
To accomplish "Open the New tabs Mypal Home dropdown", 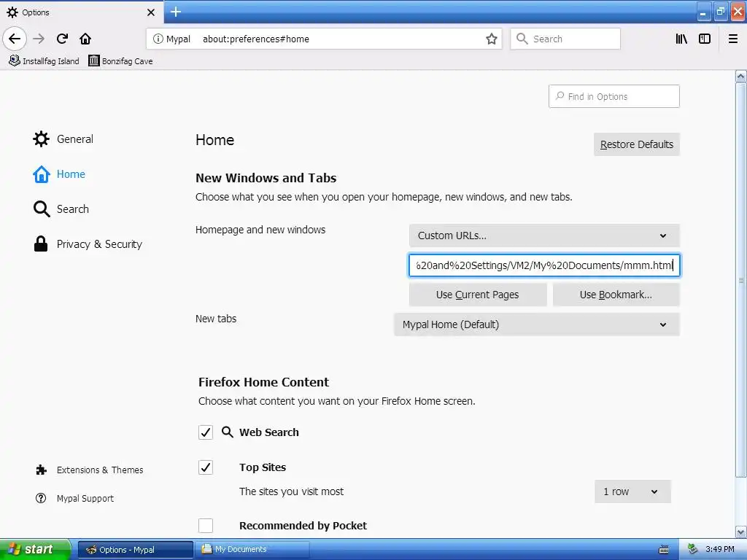I will click(x=536, y=324).
